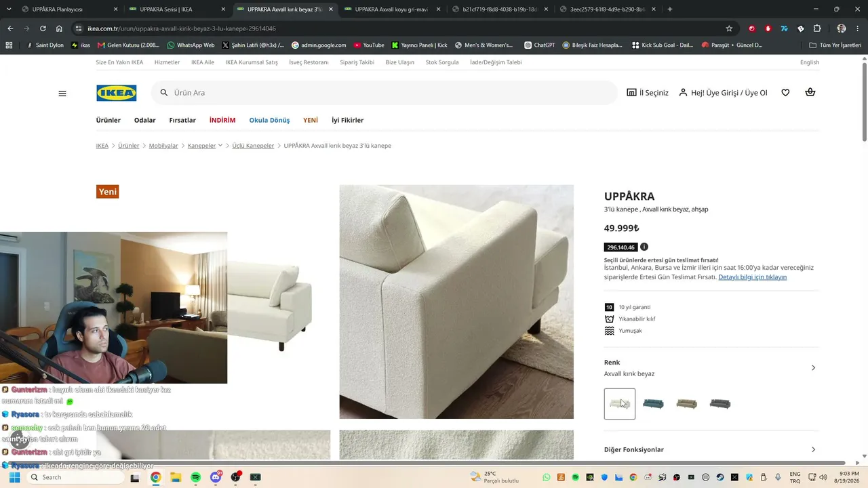Click the İl Seçiniz store selector
868x488 pixels.
[648, 93]
